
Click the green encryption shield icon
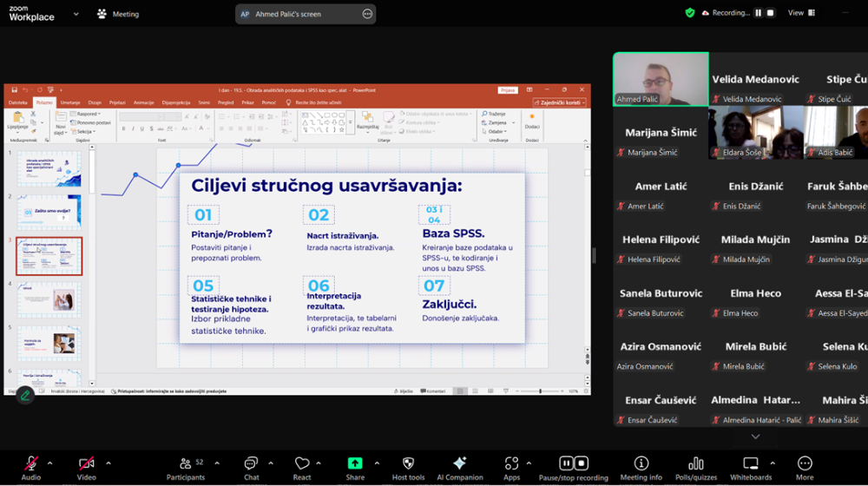tap(690, 13)
